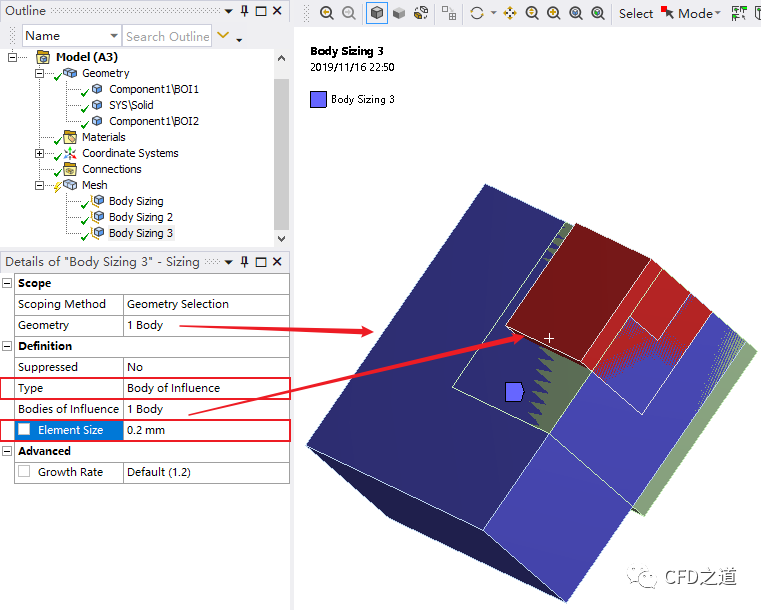Click the Coordinate Systems tree icon
The width and height of the screenshot is (761, 610).
(70, 153)
